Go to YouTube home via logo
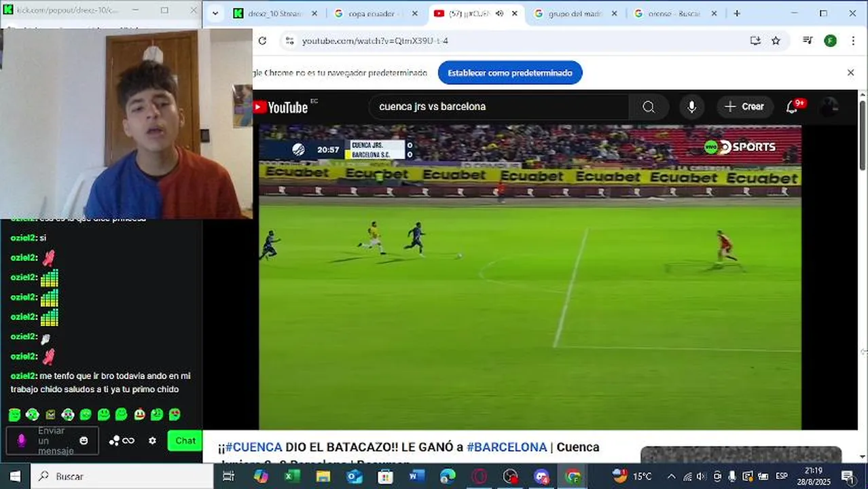Screen dimensions: 868x489 coord(280,107)
